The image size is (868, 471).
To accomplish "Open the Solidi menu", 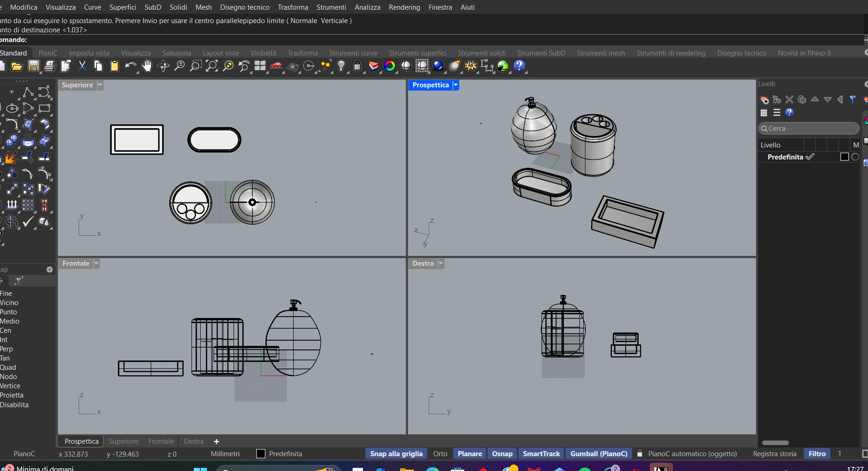I will 178,7.
